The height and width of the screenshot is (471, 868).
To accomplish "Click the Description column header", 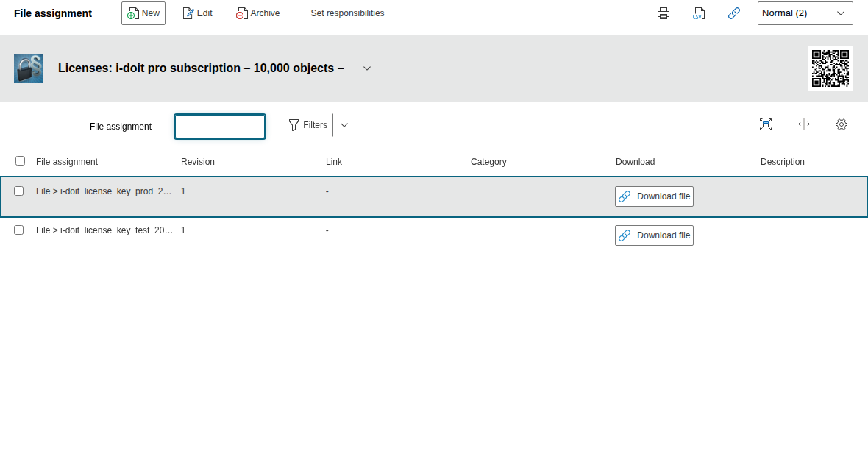I will [x=782, y=162].
